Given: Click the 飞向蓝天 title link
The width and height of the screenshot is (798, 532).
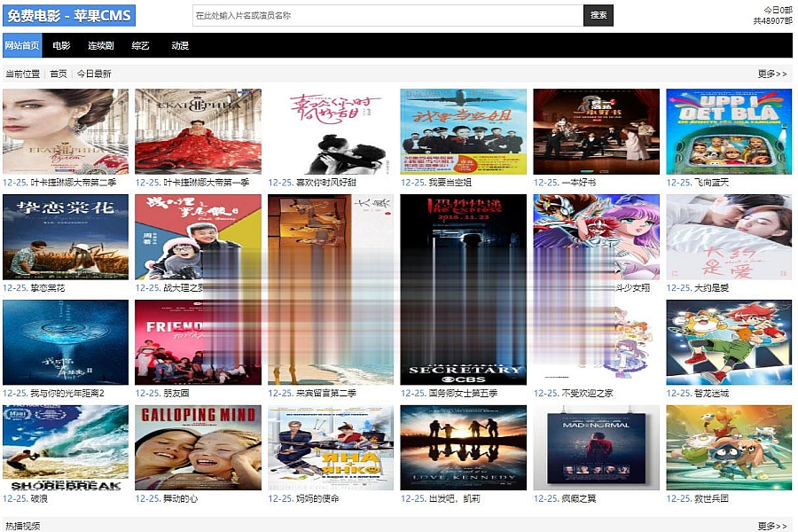Looking at the screenshot, I should point(711,183).
